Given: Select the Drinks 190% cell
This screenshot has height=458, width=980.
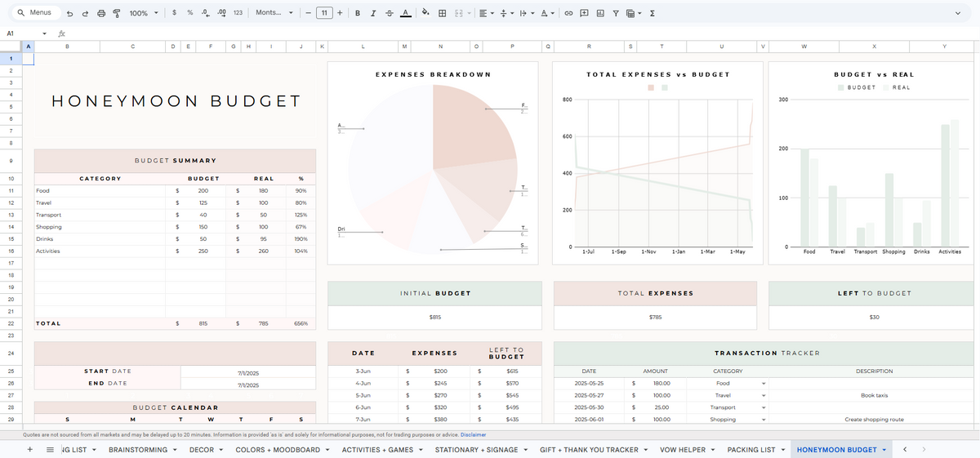Looking at the screenshot, I should (x=301, y=239).
